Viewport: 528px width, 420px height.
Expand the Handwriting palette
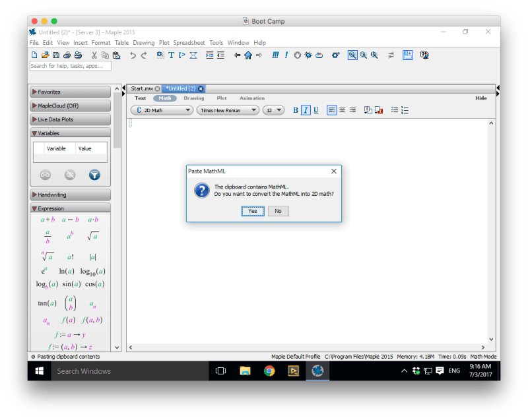click(71, 195)
